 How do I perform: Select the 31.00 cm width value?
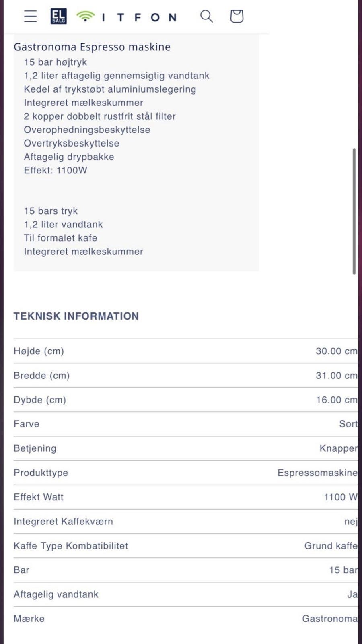[x=336, y=376]
